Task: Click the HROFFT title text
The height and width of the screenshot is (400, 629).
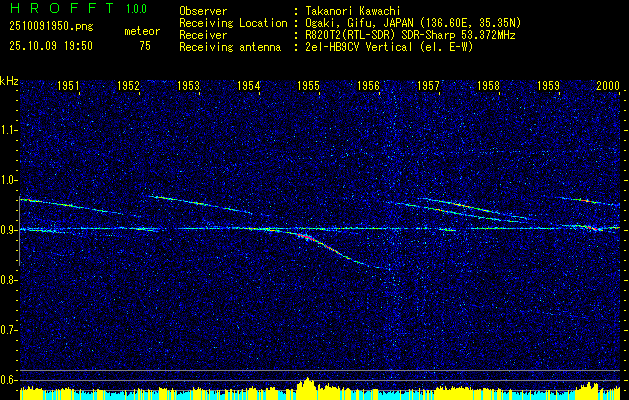Action: point(62,8)
